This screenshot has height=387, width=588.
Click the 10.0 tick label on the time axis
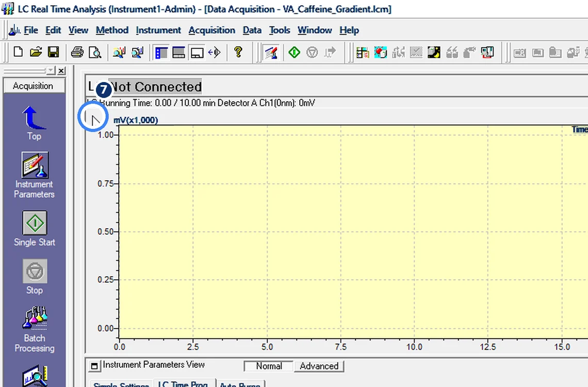click(x=414, y=347)
